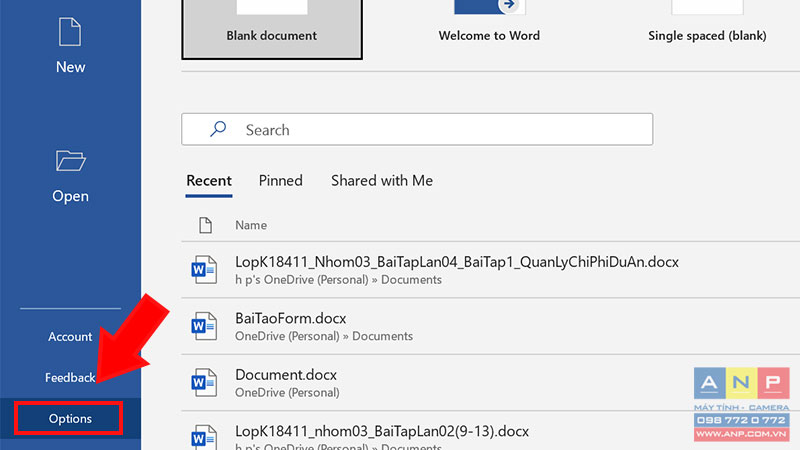
Task: Open Word Options
Action: coord(70,418)
